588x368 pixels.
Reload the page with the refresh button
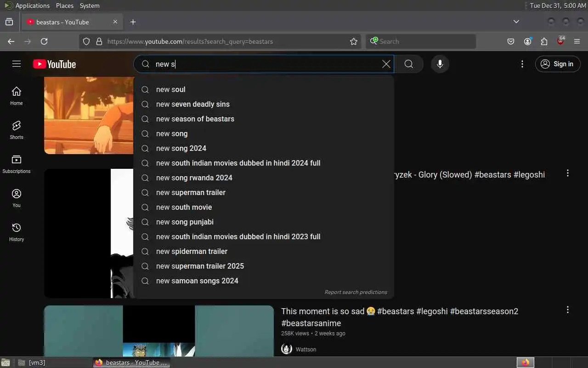(44, 41)
